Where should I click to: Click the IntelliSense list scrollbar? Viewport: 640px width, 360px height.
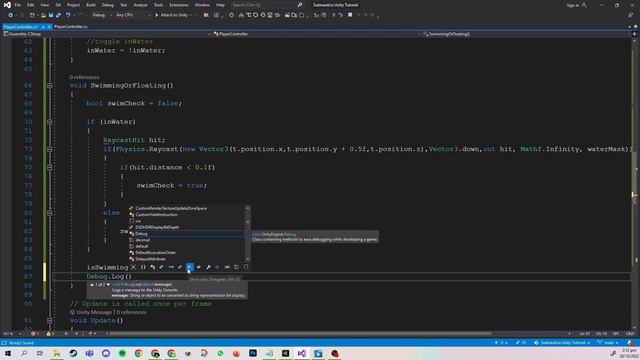pos(247,233)
